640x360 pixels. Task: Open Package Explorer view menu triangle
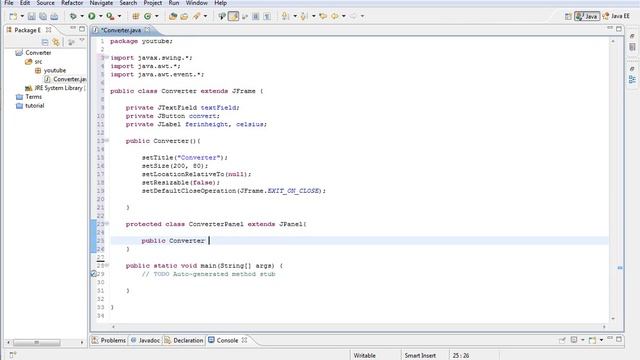82,40
